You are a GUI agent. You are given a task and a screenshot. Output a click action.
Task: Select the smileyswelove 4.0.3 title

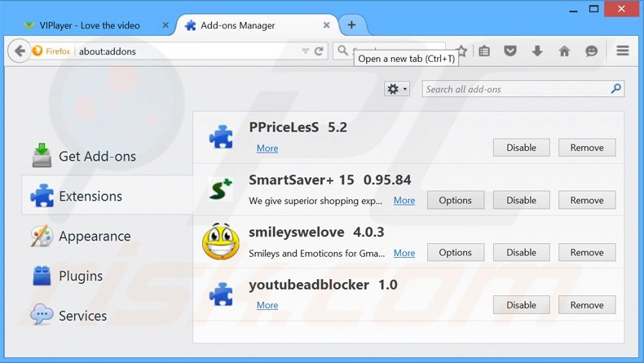[316, 232]
